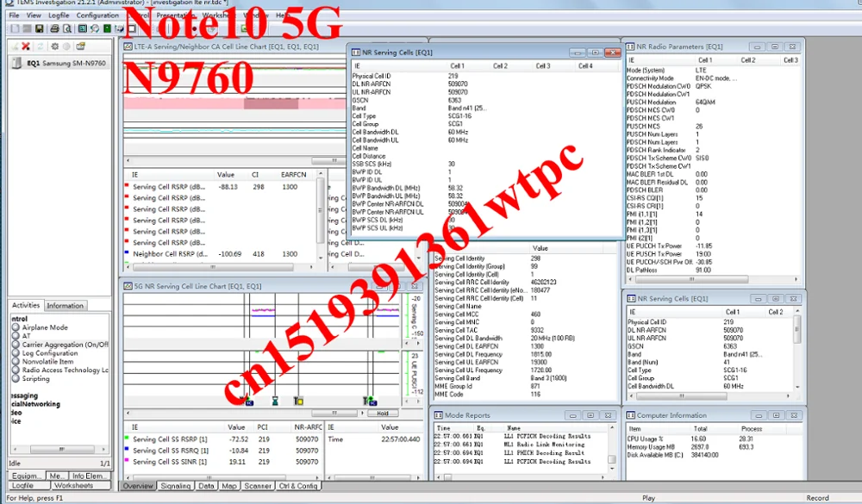Open Print Preview from the toolbar
862x504 pixels.
coord(67,28)
